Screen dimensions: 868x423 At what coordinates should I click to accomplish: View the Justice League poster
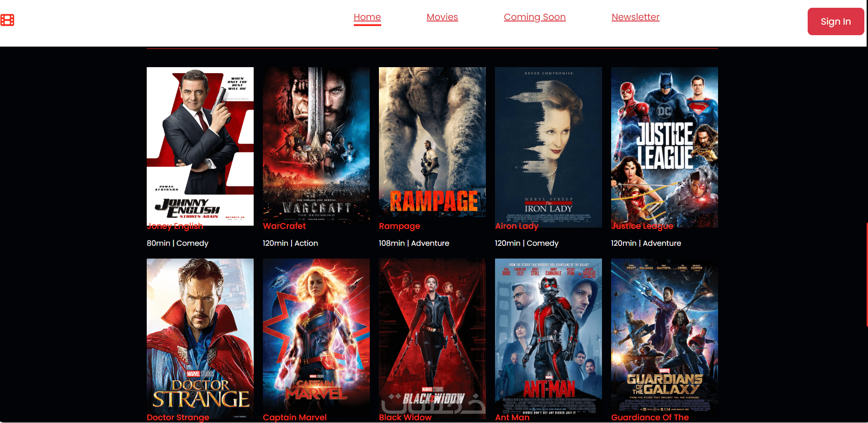pos(665,146)
